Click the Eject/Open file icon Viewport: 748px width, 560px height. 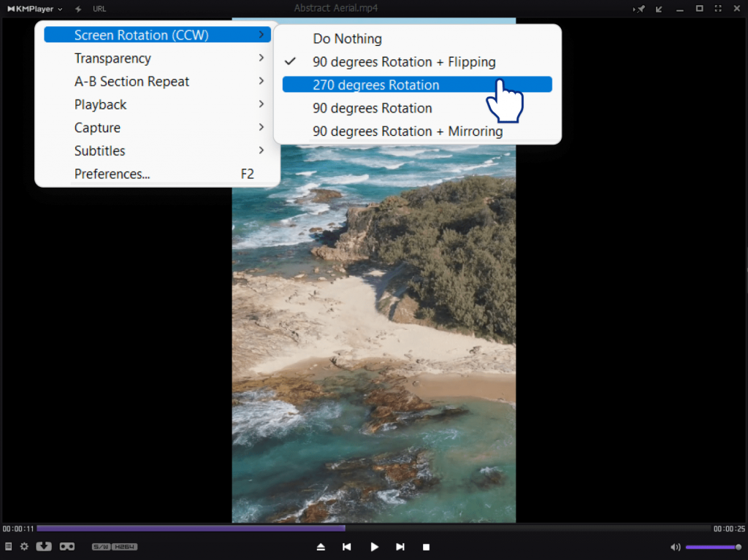(x=321, y=547)
